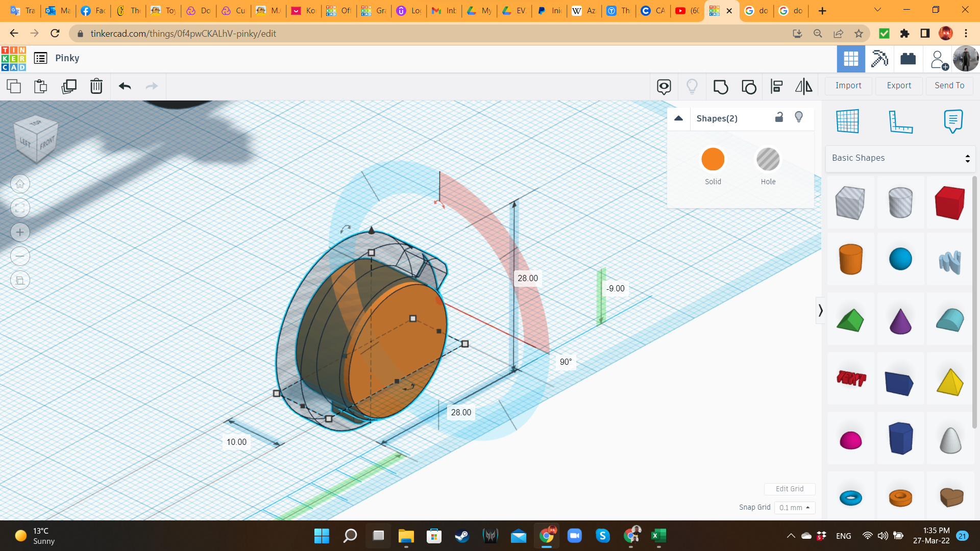This screenshot has height=551, width=980.
Task: Click the Export button
Action: [898, 86]
